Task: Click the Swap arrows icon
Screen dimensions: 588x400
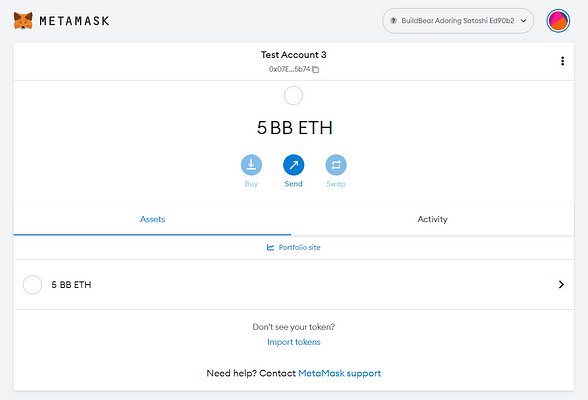Action: pos(336,165)
